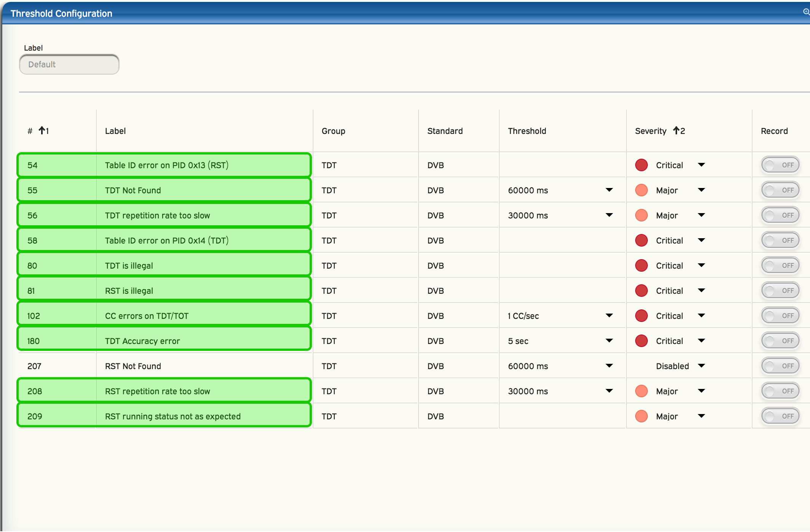Open 5 sec threshold dropdown
This screenshot has height=532, width=810.
point(609,341)
